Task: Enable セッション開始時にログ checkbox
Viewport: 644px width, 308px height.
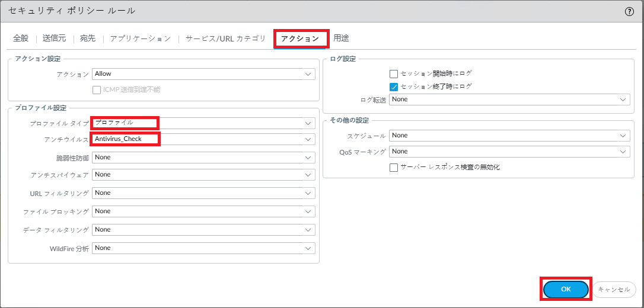Action: (x=393, y=74)
